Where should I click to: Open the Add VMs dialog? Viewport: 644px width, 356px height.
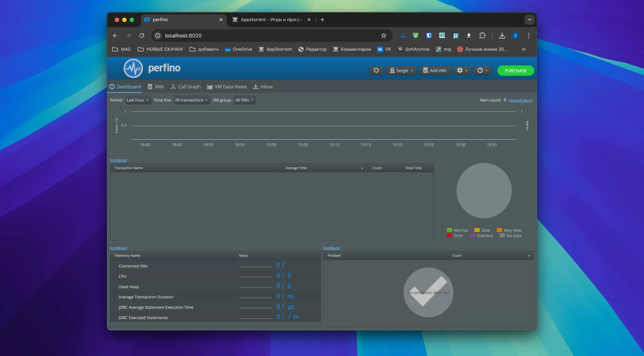tap(435, 70)
